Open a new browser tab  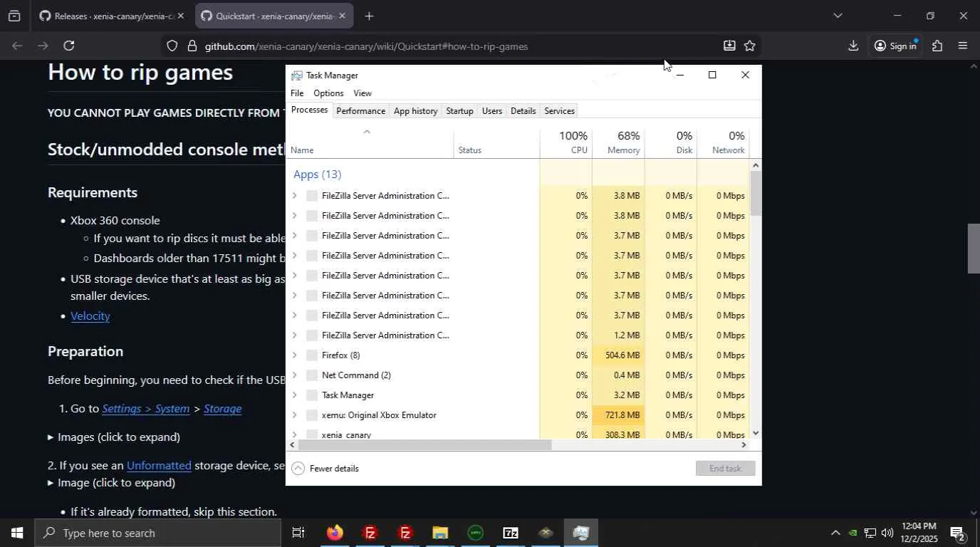point(369,16)
